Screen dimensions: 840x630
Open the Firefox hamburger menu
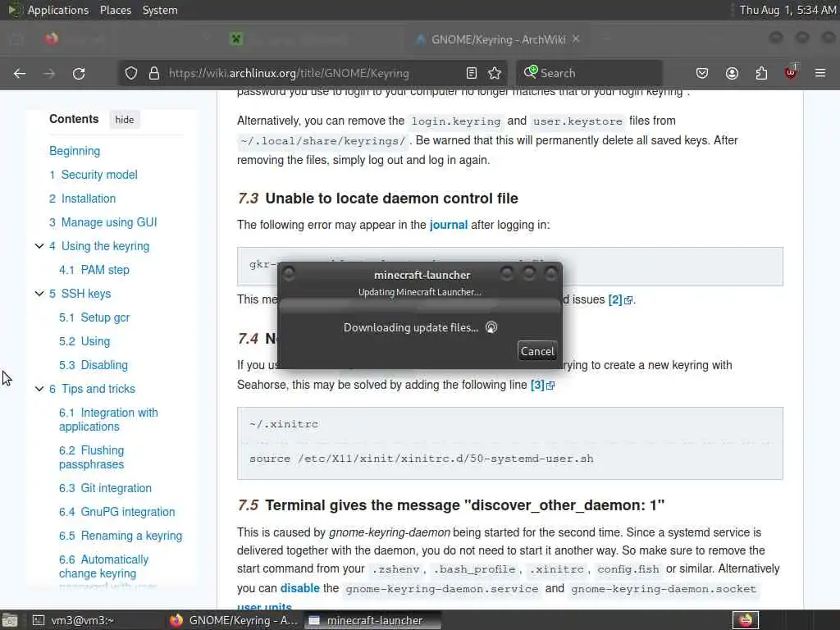[x=820, y=73]
